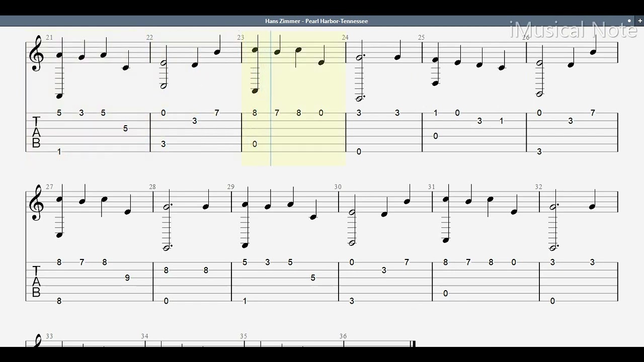This screenshot has height=362, width=644.
Task: Select bass open string 0 in measure 24
Action: 359,151
